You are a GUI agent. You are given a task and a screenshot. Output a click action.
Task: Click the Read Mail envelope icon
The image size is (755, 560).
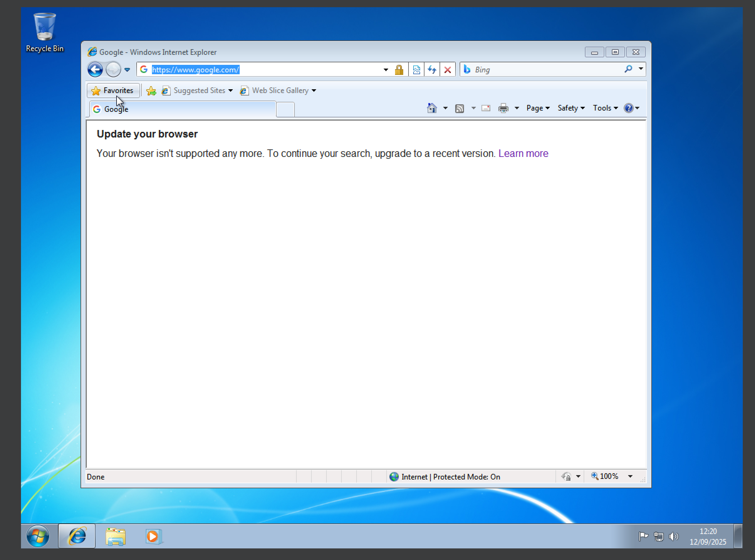click(486, 108)
